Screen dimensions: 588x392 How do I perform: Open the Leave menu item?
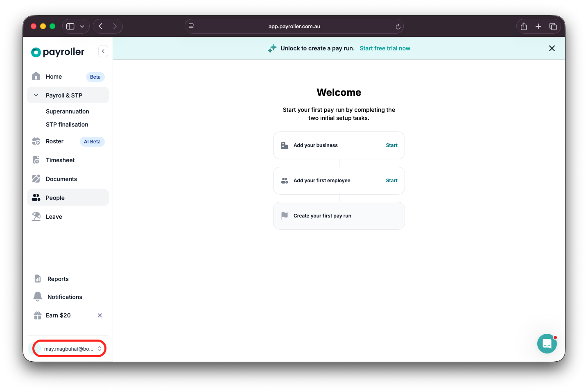pyautogui.click(x=68, y=217)
